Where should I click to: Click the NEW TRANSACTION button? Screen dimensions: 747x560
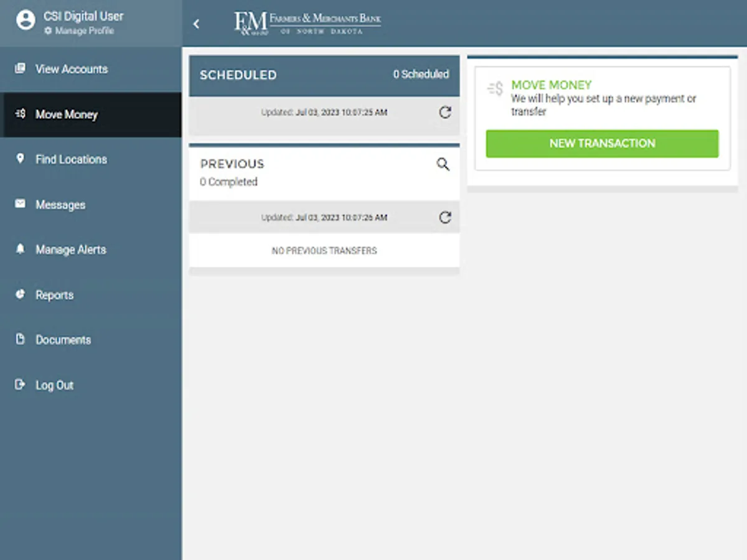click(602, 143)
